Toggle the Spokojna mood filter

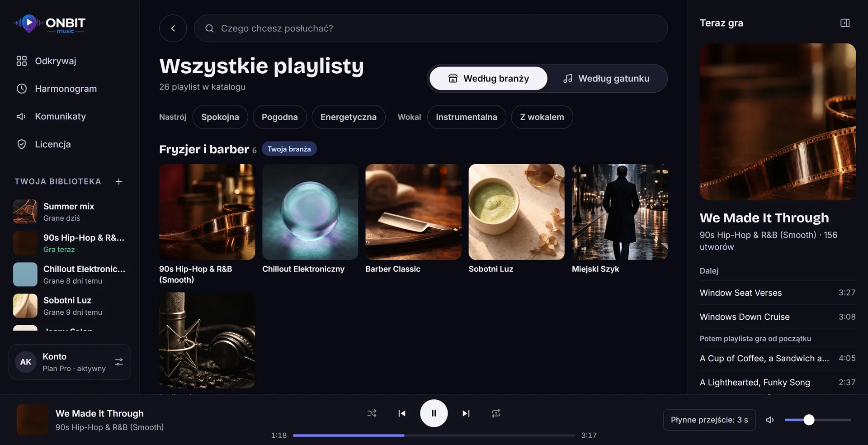point(220,117)
